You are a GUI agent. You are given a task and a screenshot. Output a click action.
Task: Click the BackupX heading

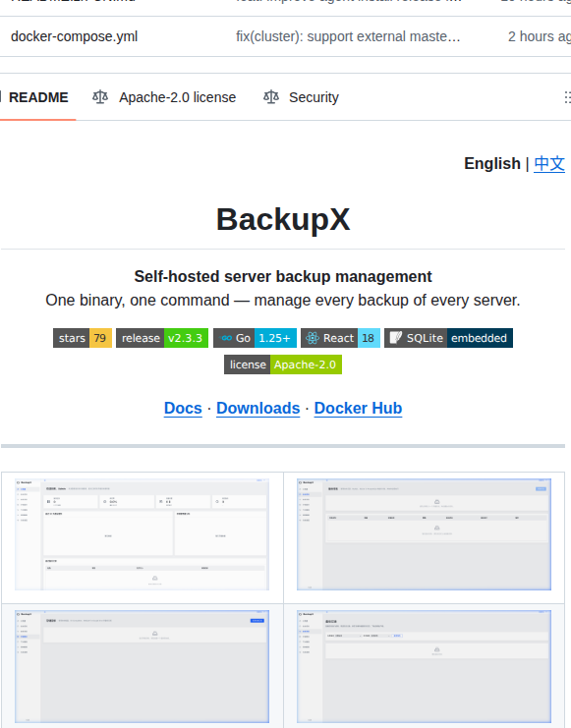(283, 219)
